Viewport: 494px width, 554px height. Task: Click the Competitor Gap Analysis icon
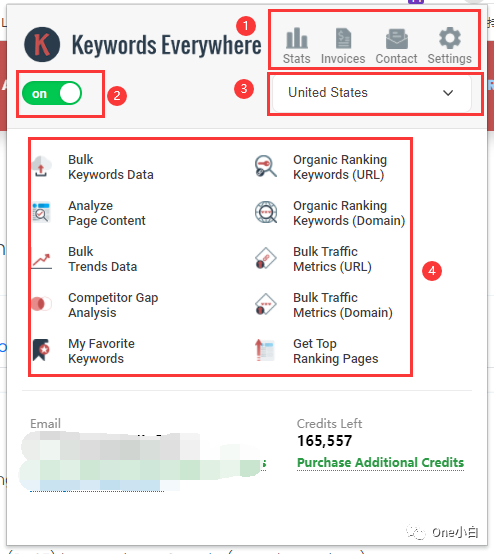[41, 304]
